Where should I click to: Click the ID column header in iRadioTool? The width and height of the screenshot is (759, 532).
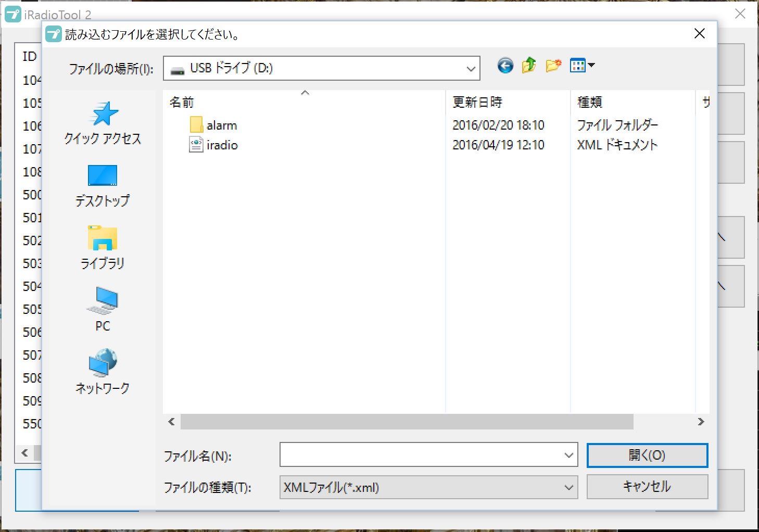(30, 56)
